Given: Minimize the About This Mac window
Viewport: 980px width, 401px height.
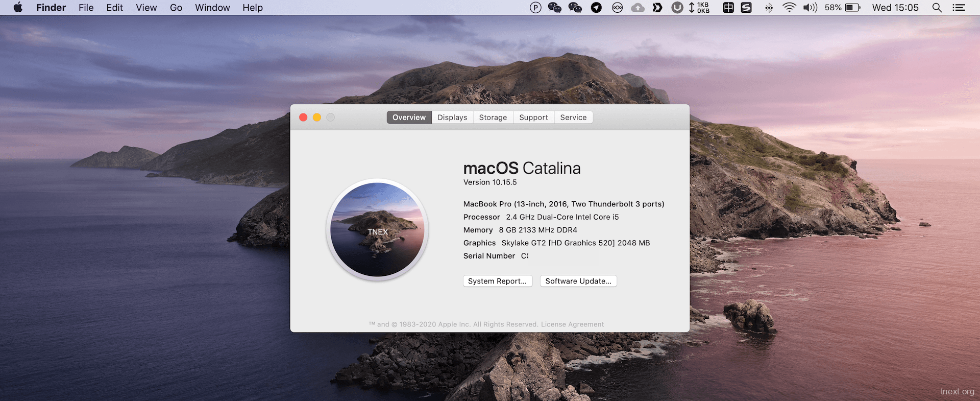Looking at the screenshot, I should [317, 117].
